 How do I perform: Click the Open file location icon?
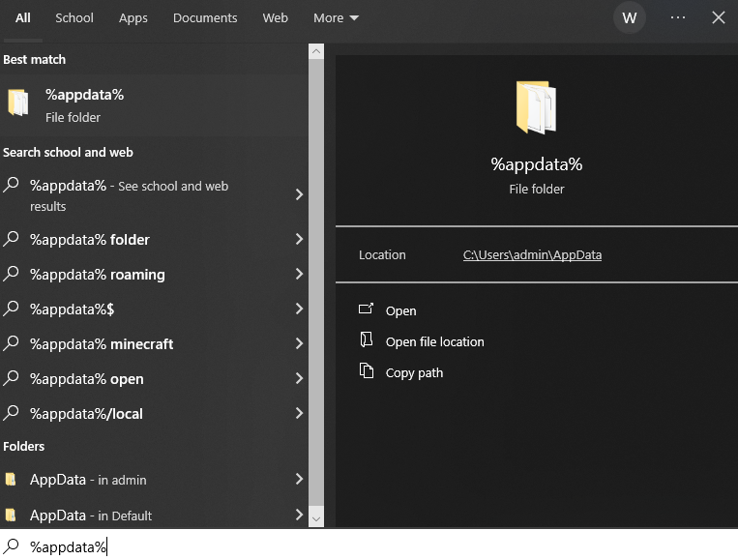367,339
